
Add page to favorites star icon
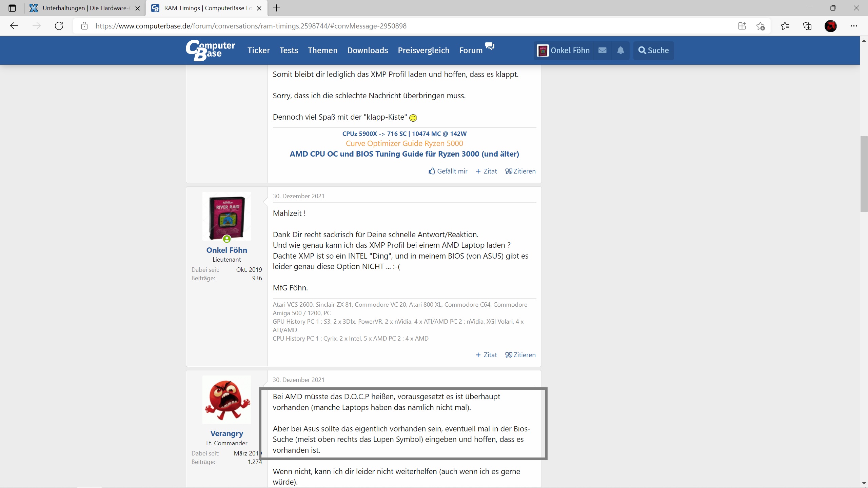(760, 26)
